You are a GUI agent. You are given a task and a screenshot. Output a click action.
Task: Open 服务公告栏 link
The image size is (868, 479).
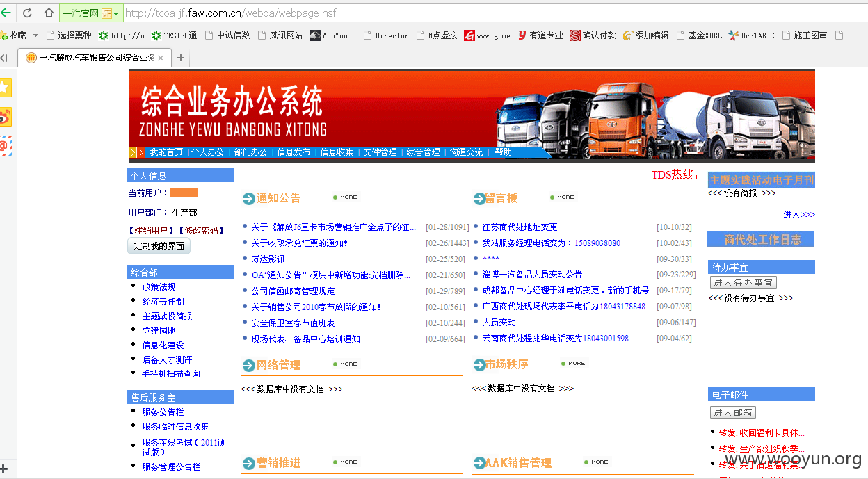[163, 412]
